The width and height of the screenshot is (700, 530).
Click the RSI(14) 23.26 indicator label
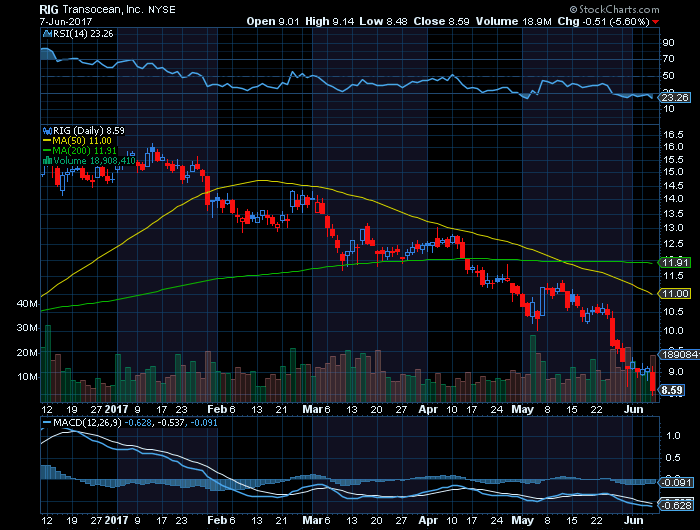tap(83, 33)
